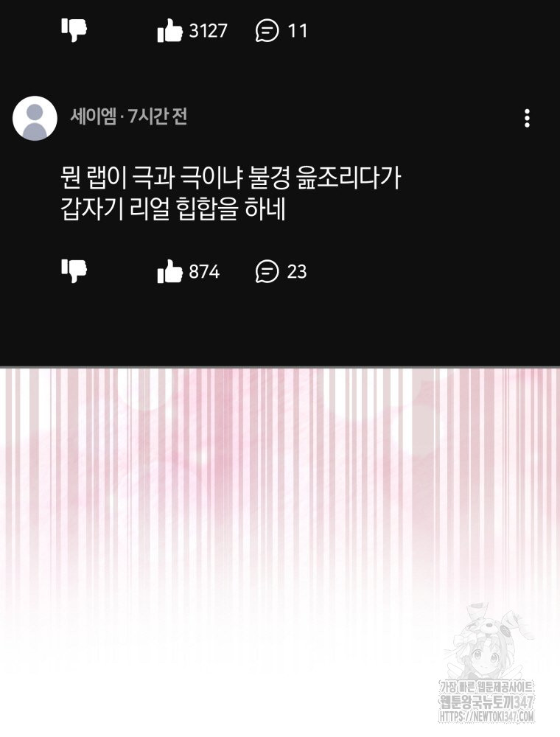
Task: Expand the 23 replies count
Action: (297, 272)
